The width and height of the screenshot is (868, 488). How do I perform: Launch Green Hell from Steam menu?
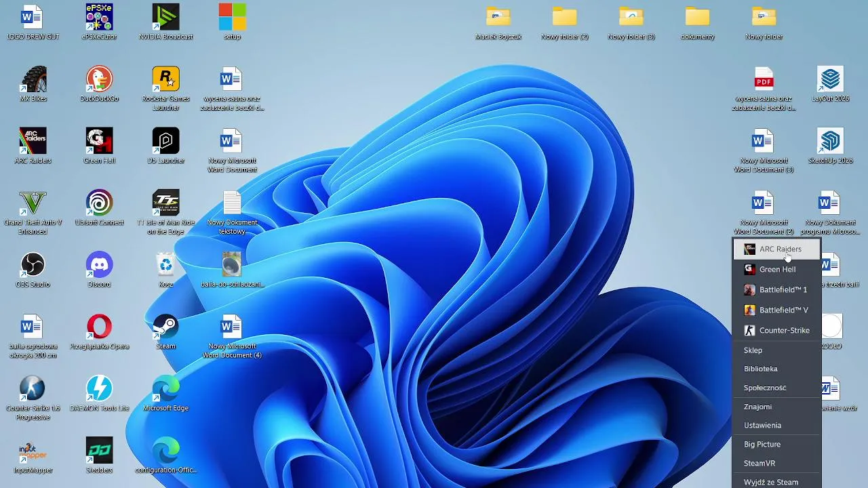click(x=777, y=269)
